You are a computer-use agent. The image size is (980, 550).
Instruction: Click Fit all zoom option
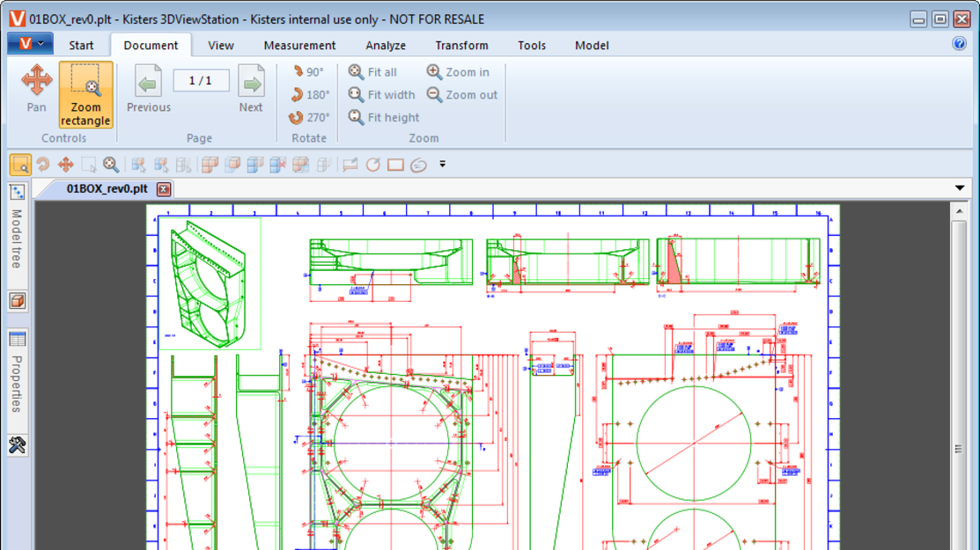(x=372, y=72)
